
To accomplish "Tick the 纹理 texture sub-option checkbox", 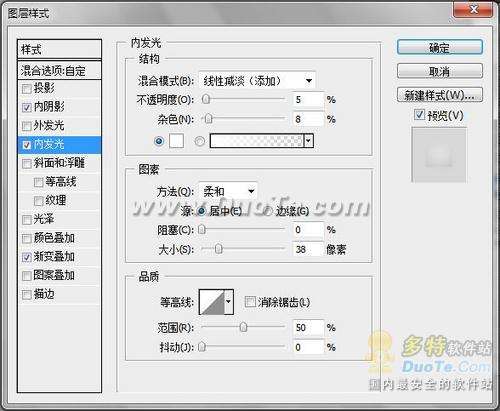I will 39,201.
